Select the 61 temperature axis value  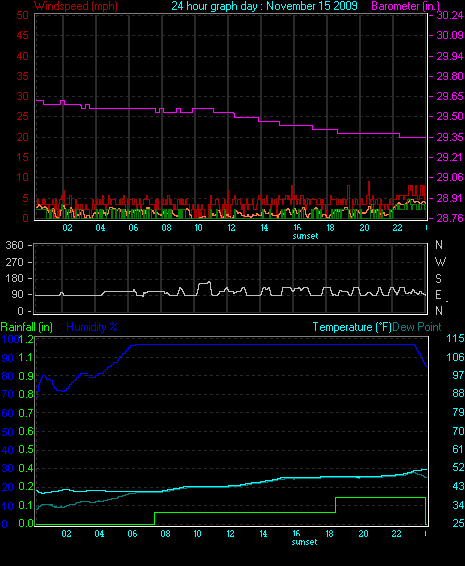[458, 449]
